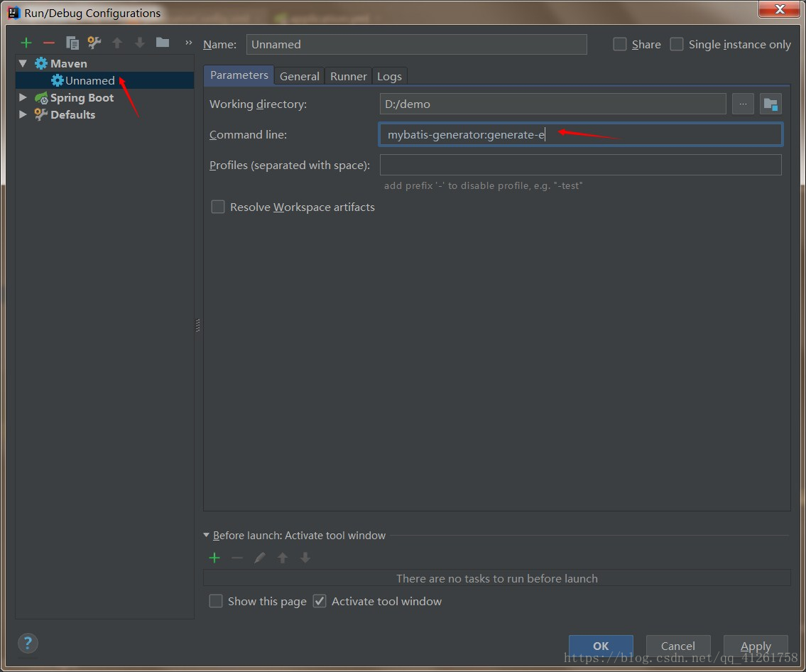This screenshot has width=806, height=672.
Task: Open the edit defaults wrench icon
Action: tap(94, 43)
